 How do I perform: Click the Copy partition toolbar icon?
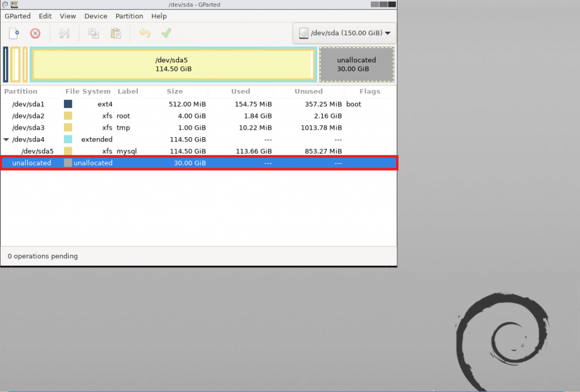point(93,33)
